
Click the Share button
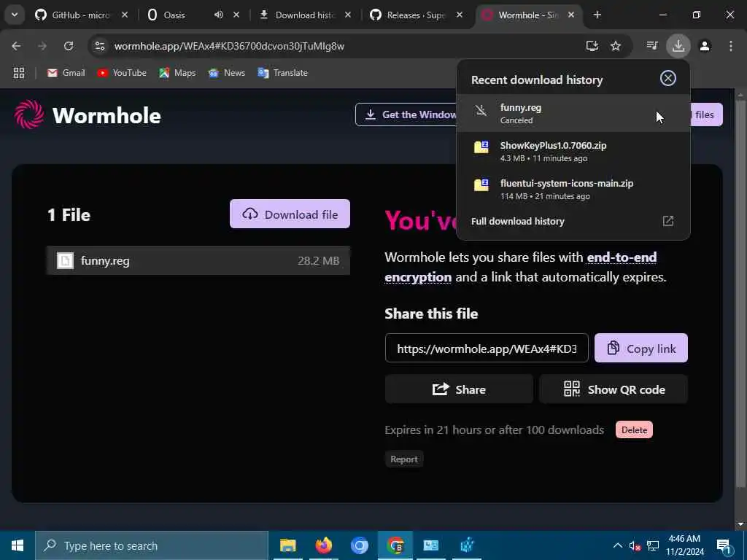pos(459,389)
